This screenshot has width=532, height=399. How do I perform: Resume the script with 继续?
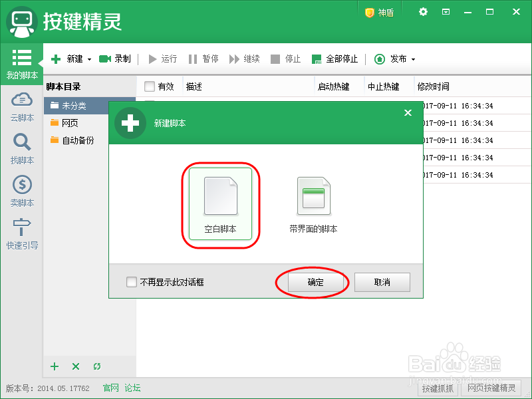pos(244,59)
